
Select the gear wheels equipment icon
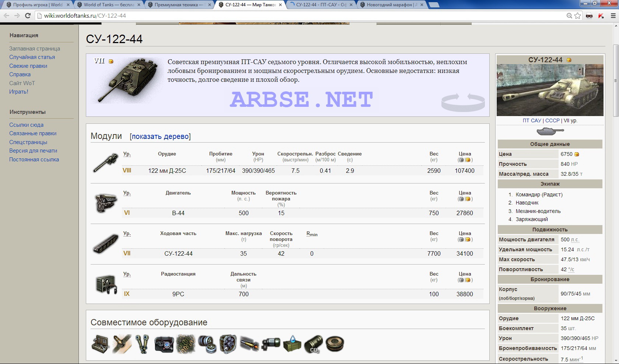207,344
